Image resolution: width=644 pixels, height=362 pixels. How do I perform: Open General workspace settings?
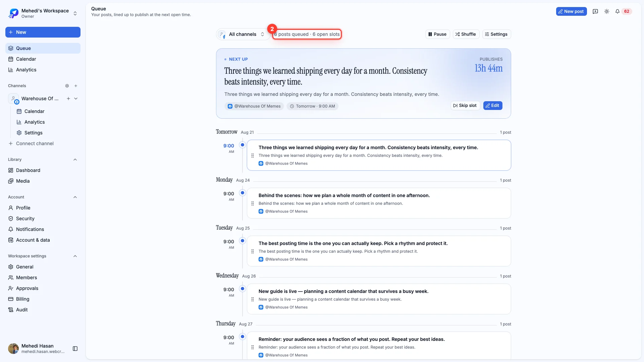click(43, 267)
